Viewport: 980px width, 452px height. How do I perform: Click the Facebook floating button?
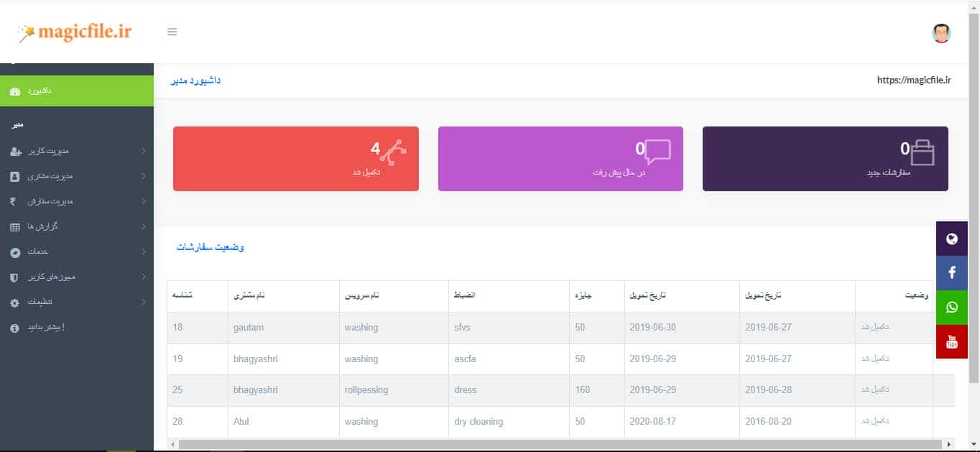pyautogui.click(x=952, y=273)
